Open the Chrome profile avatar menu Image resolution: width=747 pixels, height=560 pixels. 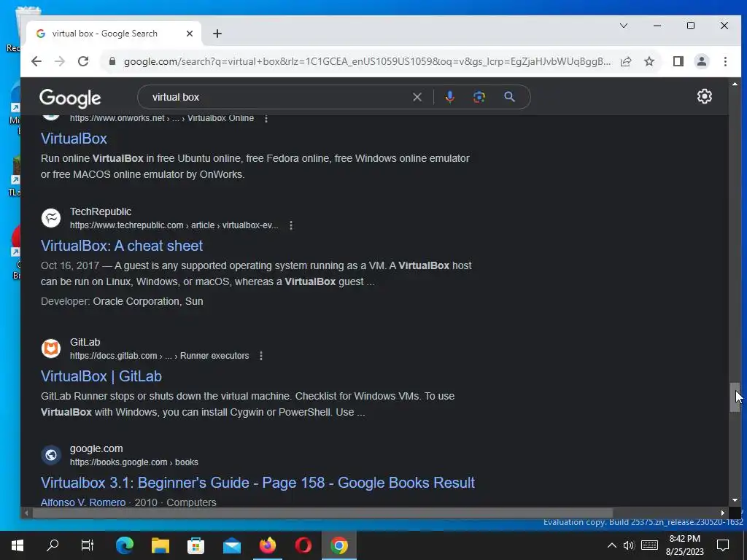(702, 61)
